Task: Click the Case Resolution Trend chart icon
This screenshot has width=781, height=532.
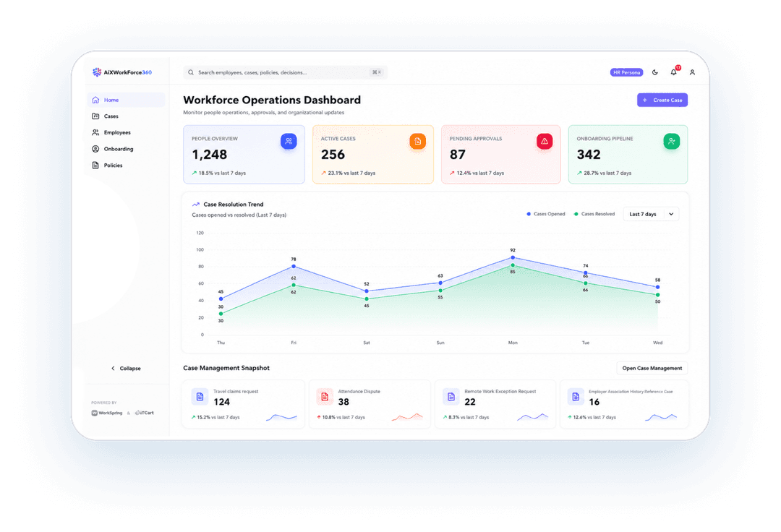Action: coord(196,204)
